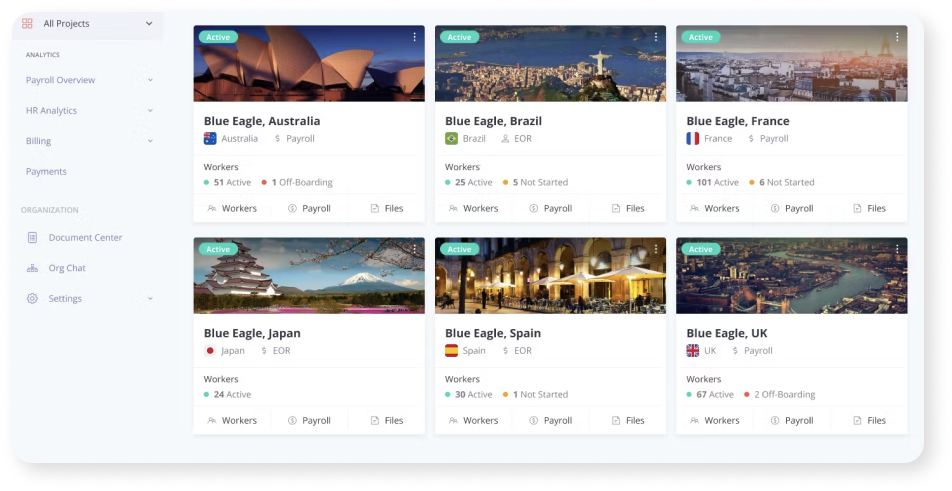This screenshot has width=952, height=491.
Task: Open Files for Blue Eagle, UK
Action: (x=868, y=421)
